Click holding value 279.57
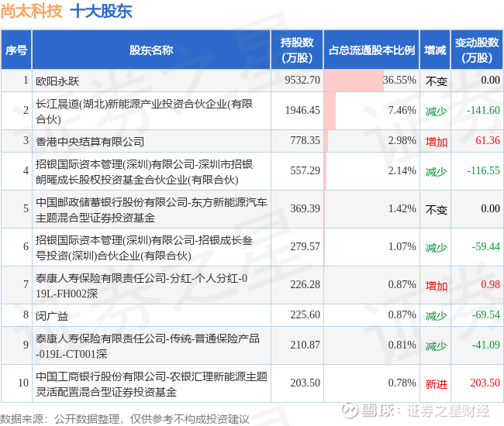 point(305,246)
